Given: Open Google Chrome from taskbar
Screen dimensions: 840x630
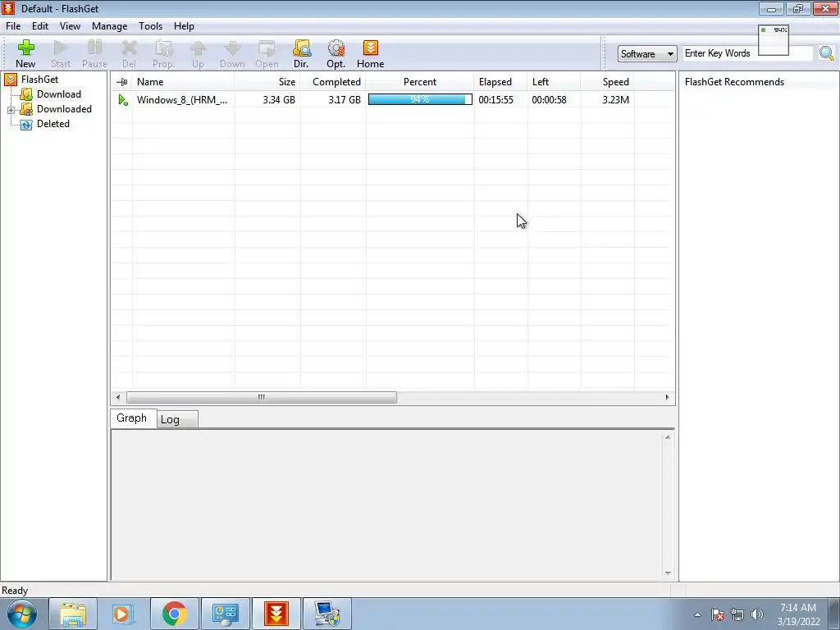Looking at the screenshot, I should pos(174,614).
